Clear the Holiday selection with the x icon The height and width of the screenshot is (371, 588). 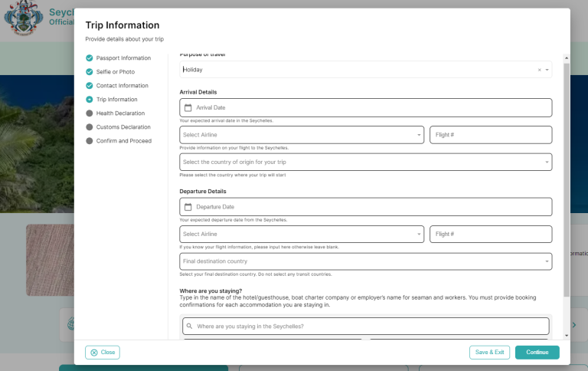[539, 70]
